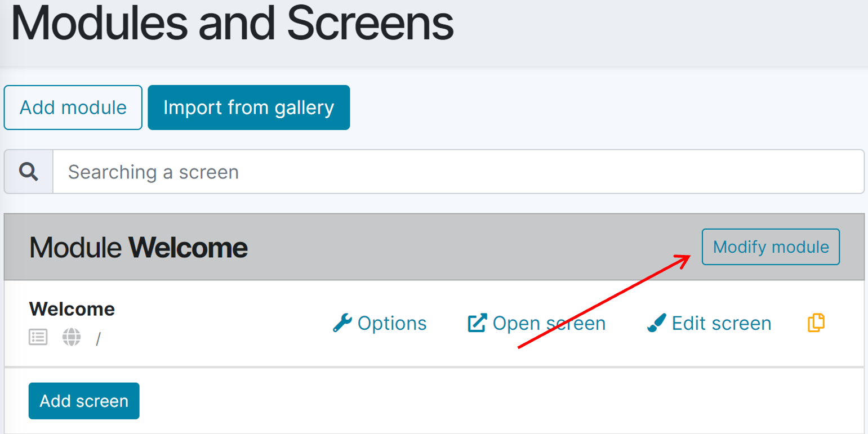Click the gray Module Welcome header bar

pyautogui.click(x=451, y=247)
